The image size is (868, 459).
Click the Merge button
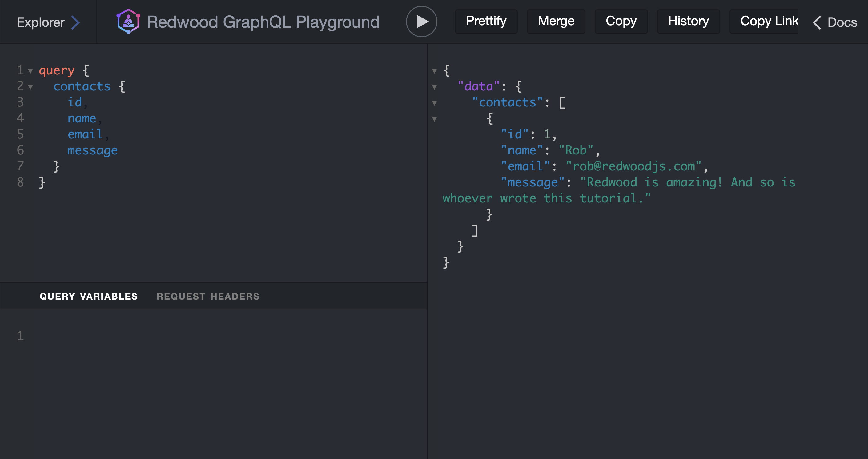click(x=556, y=21)
